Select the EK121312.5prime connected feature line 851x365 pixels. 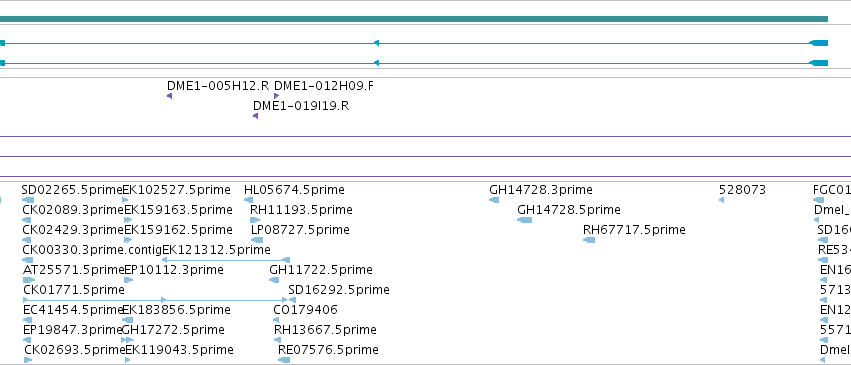(x=226, y=260)
